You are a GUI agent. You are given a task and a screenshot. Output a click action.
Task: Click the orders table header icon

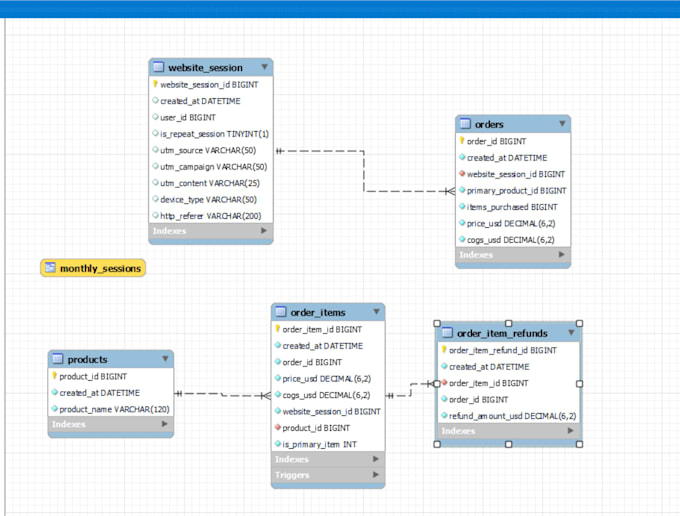pos(466,124)
